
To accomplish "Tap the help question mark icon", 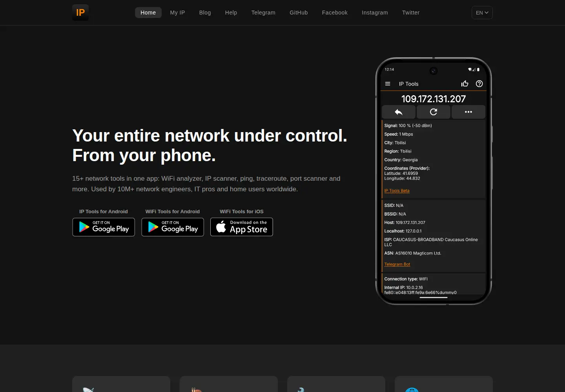I will (479, 83).
